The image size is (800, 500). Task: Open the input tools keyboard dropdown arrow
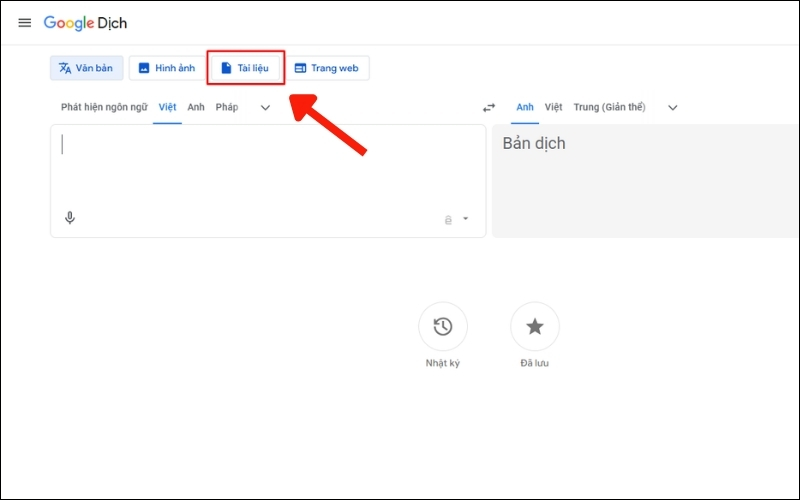coord(465,218)
